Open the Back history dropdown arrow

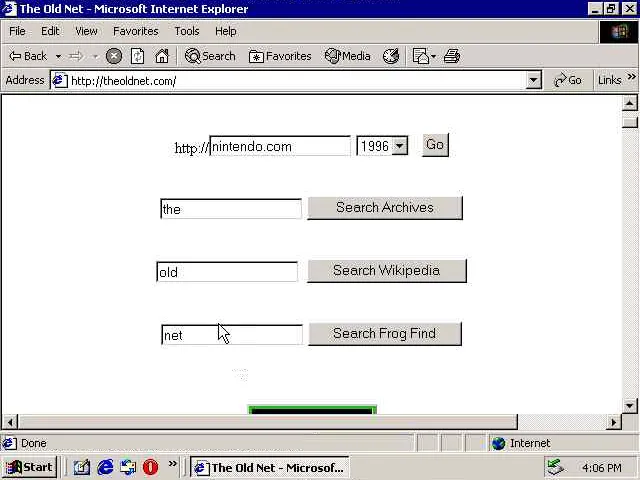point(58,56)
